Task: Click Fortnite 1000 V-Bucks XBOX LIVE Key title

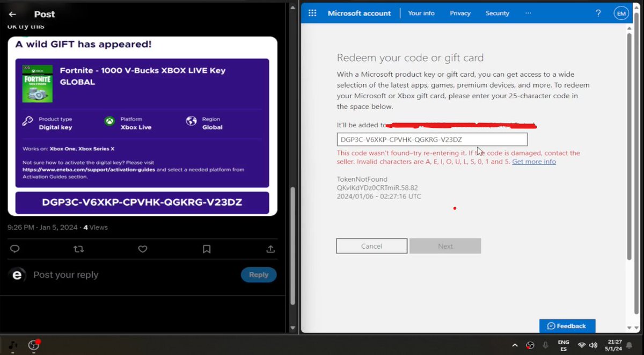Action: point(143,76)
